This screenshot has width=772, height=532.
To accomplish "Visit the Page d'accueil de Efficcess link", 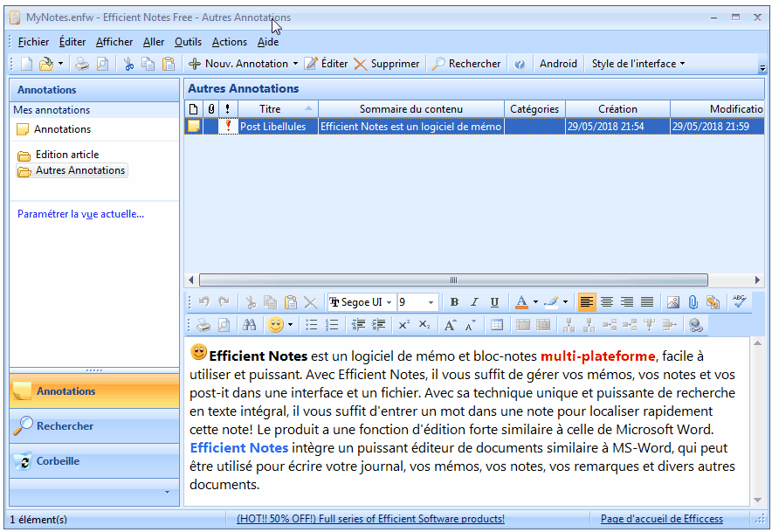I will [662, 519].
